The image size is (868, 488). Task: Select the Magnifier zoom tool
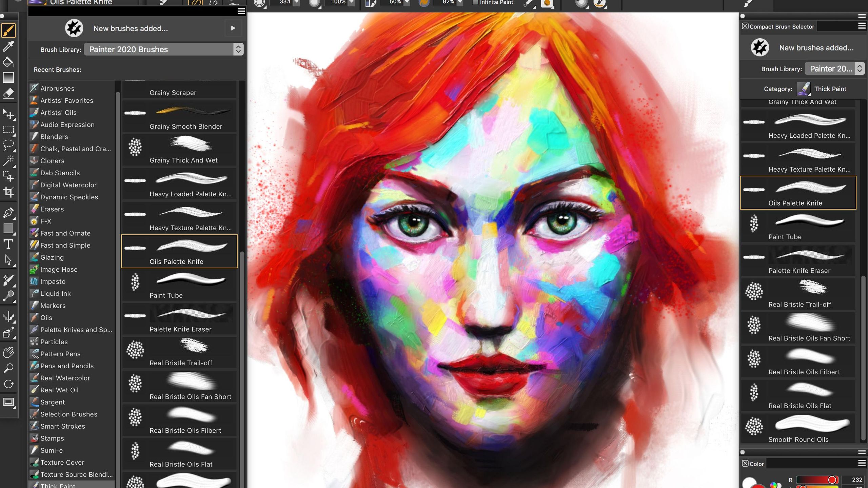point(8,368)
